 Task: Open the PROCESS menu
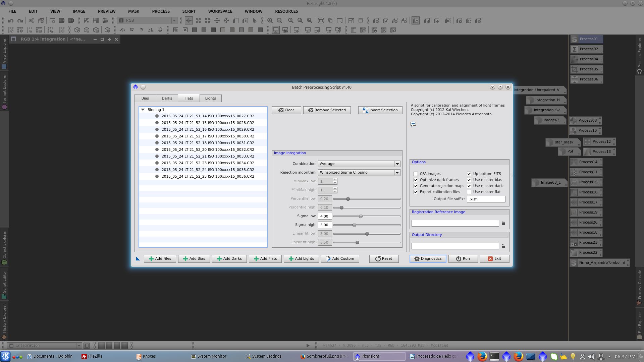click(161, 11)
